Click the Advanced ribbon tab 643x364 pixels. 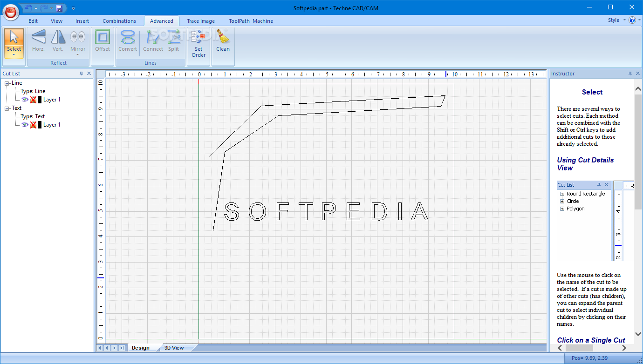click(162, 21)
